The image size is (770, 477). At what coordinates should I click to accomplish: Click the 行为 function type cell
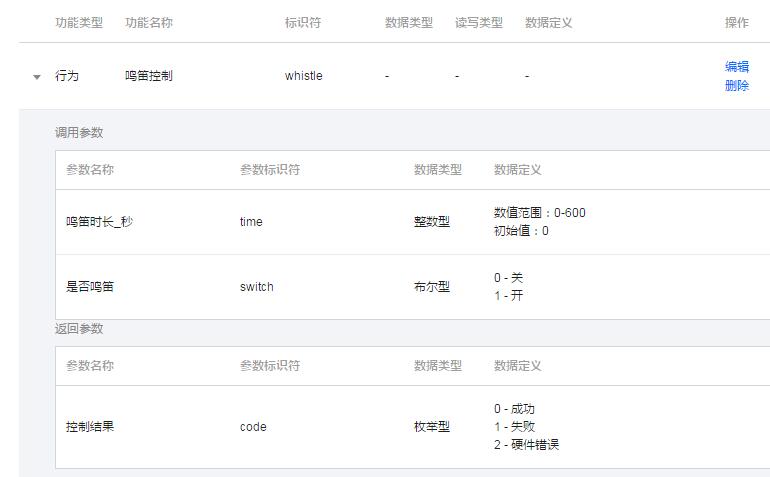[66, 76]
